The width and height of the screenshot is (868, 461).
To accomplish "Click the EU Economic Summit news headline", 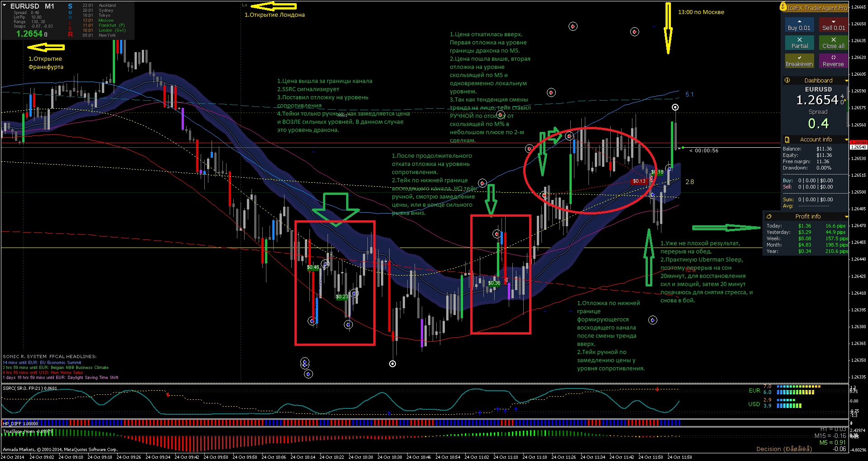I will [x=42, y=363].
